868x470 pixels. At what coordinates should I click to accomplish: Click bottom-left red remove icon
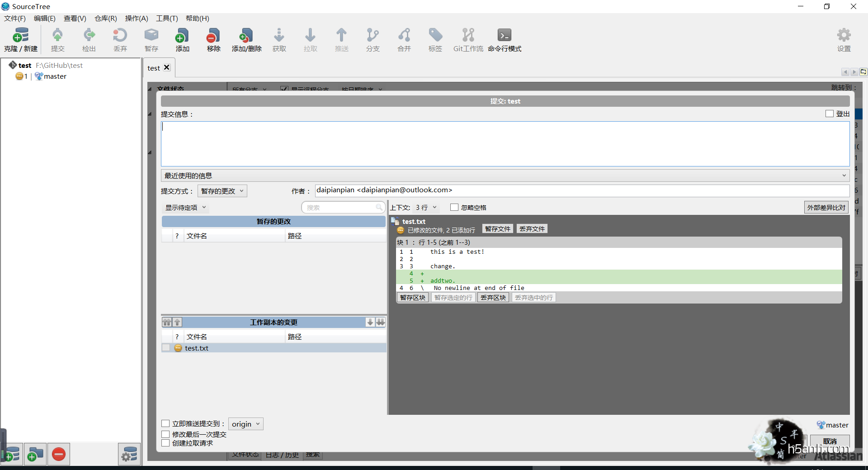tap(59, 454)
